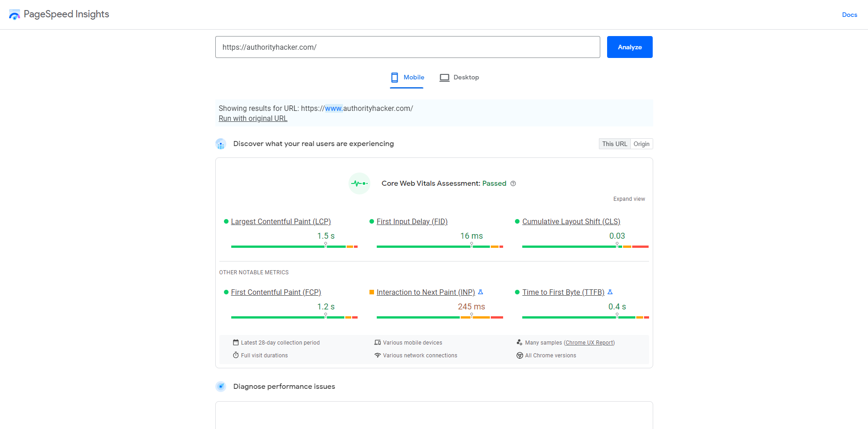
Task: Click the Diagnose performance issues icon
Action: click(x=221, y=387)
